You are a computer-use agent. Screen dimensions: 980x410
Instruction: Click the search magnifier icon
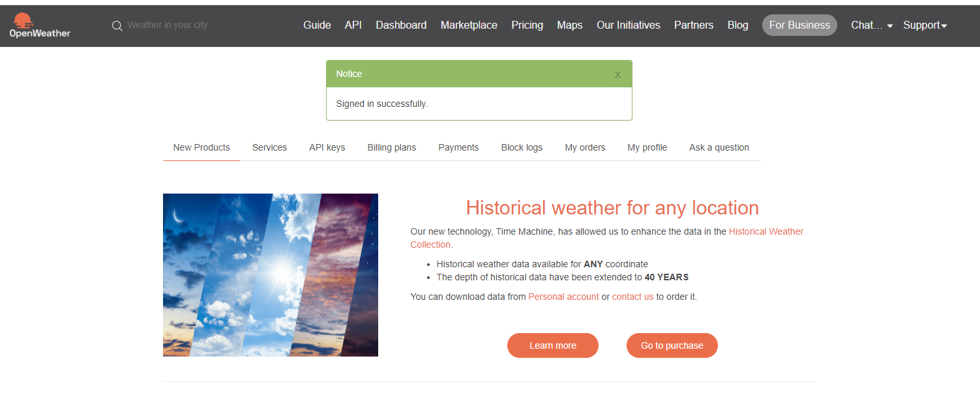tap(117, 26)
